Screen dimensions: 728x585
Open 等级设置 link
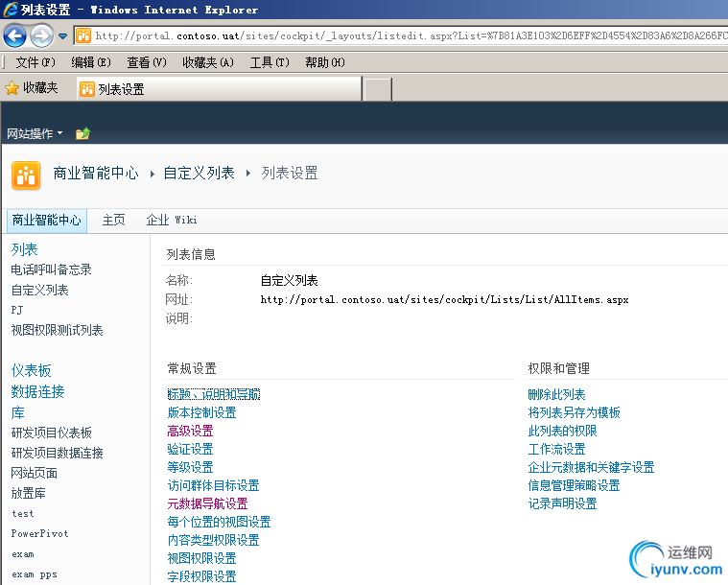pyautogui.click(x=190, y=467)
